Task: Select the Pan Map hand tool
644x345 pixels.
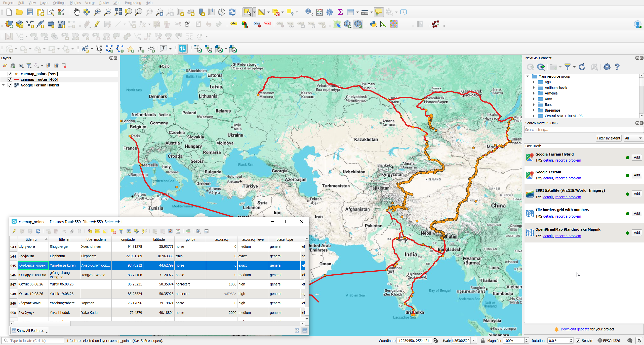Action: 76,12
